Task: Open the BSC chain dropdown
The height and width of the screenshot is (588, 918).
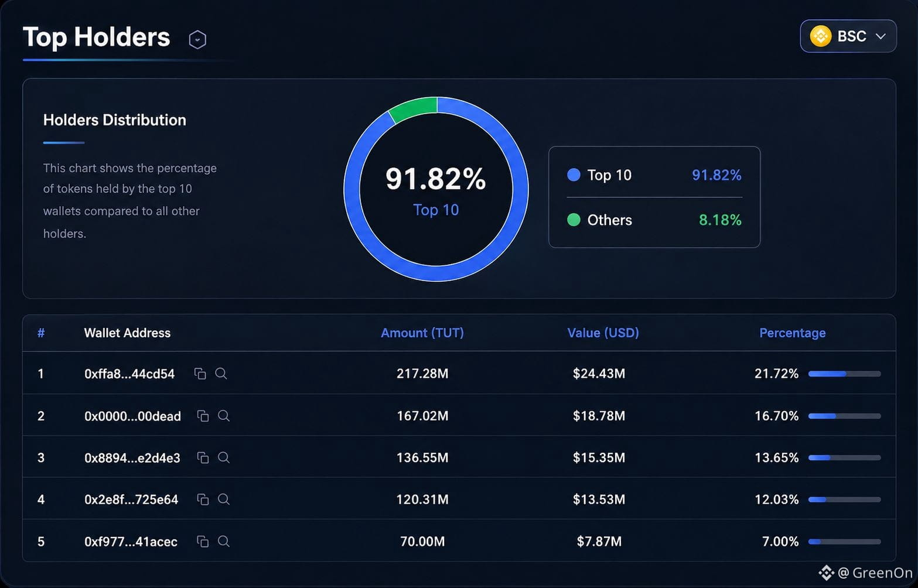Action: 848,36
